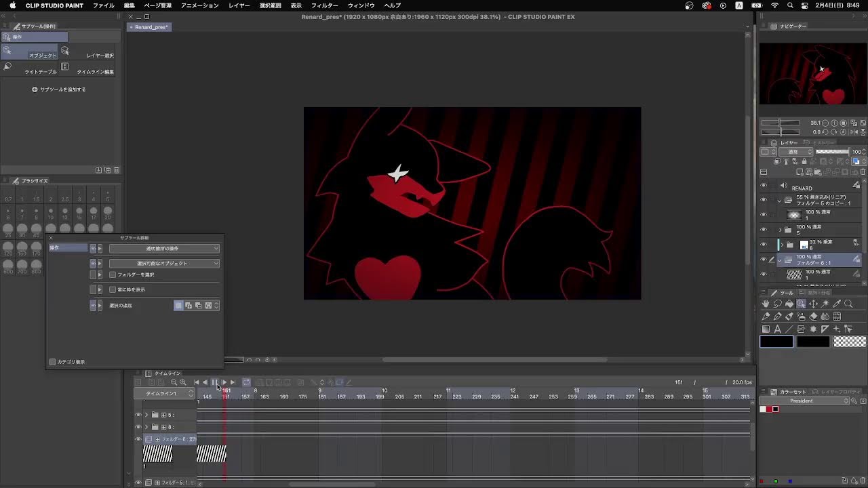This screenshot has height=488, width=868.
Task: Adjust the layer opacity slider
Action: click(833, 152)
